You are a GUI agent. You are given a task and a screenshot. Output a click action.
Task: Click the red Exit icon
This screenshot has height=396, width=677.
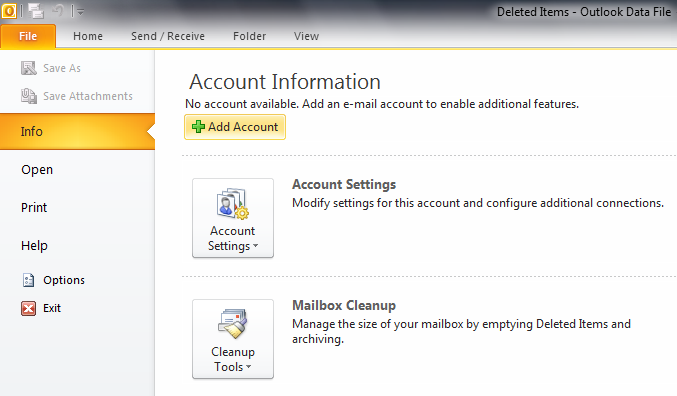point(28,308)
